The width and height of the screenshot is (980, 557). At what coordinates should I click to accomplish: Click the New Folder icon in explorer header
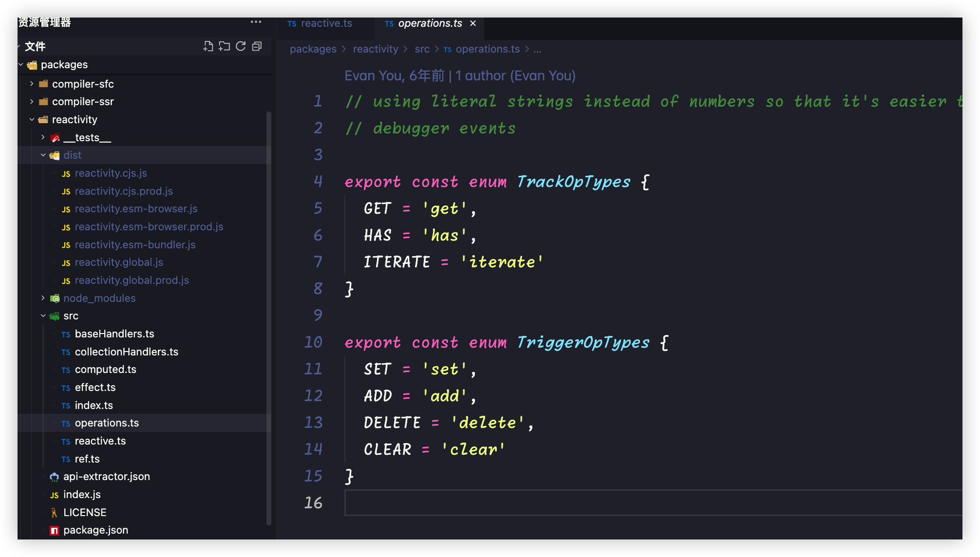[224, 46]
